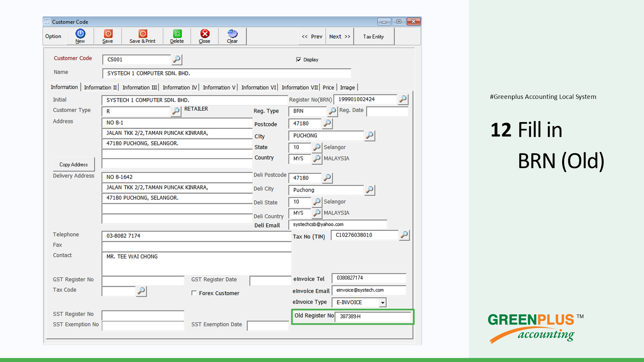Open Deli State lookup magnifier

(317, 202)
